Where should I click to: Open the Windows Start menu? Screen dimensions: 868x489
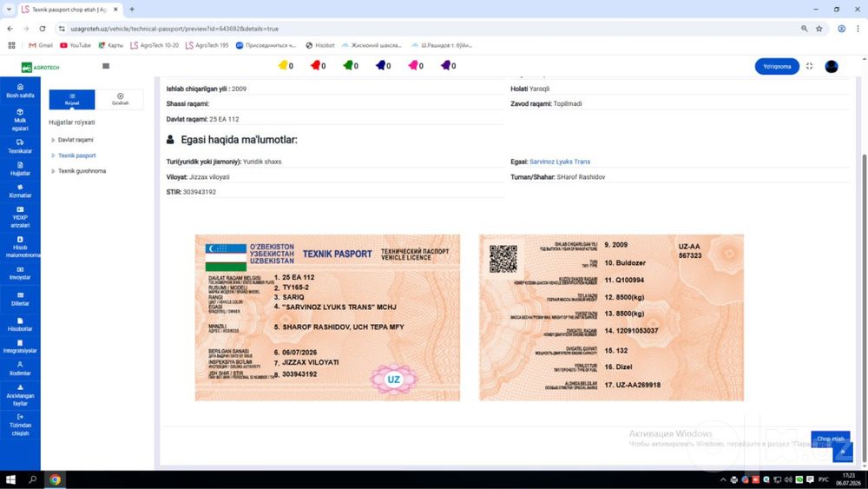[10, 479]
